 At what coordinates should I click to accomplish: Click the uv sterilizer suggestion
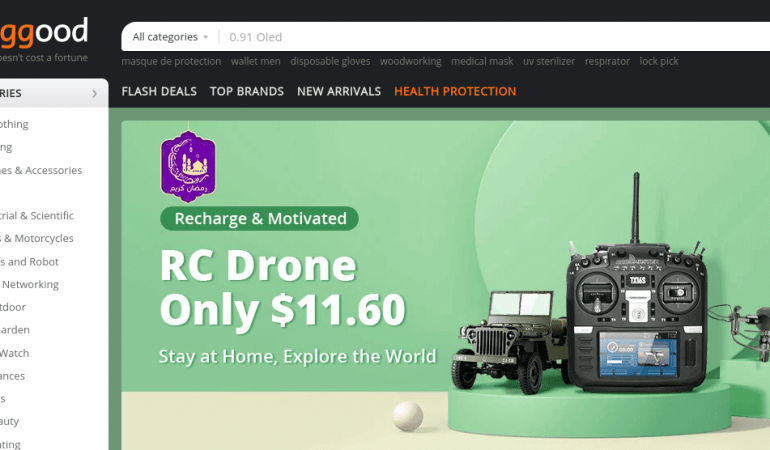point(549,61)
